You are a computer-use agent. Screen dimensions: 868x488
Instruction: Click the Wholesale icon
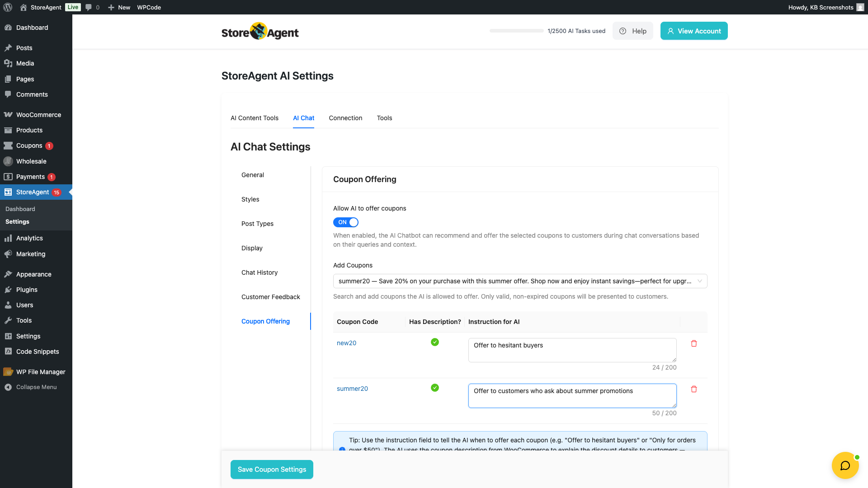point(8,161)
